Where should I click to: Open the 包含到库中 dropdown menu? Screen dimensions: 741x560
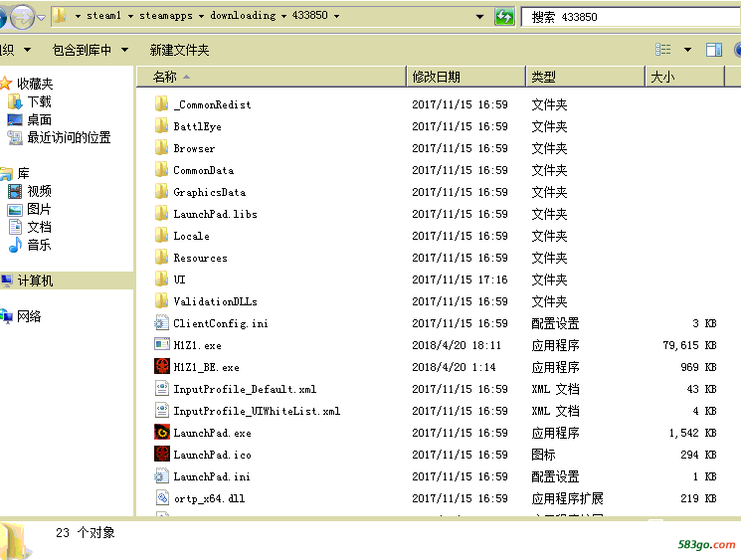[91, 50]
